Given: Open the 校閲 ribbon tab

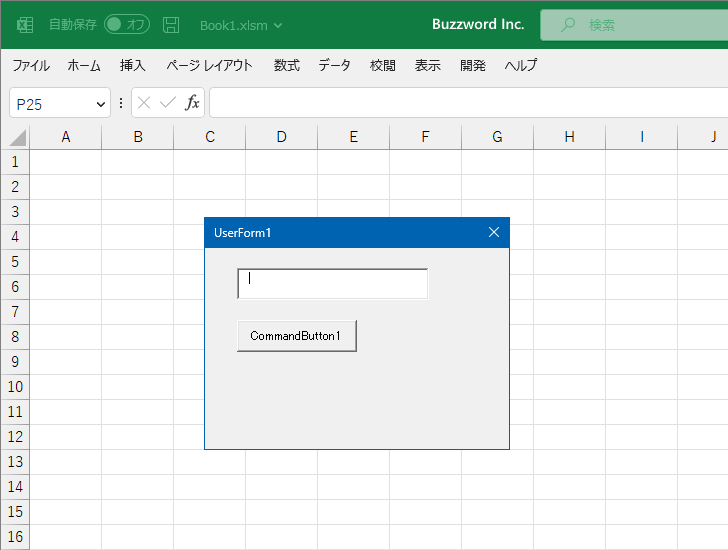Looking at the screenshot, I should tap(383, 65).
